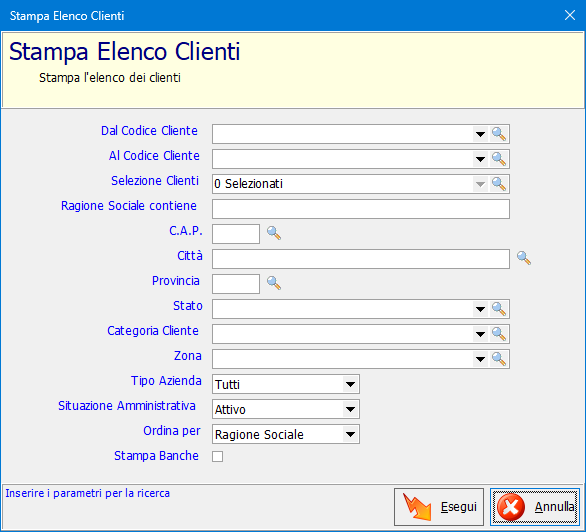The height and width of the screenshot is (532, 586).
Task: Open Città lookup magnifier icon
Action: [524, 258]
